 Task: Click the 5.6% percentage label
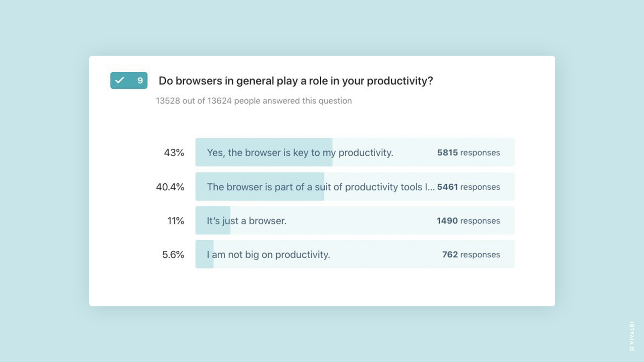pyautogui.click(x=173, y=255)
